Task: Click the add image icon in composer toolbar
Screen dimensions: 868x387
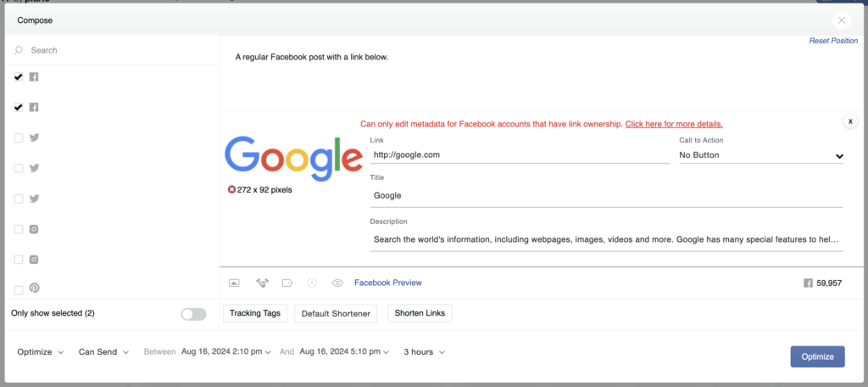Action: point(234,283)
